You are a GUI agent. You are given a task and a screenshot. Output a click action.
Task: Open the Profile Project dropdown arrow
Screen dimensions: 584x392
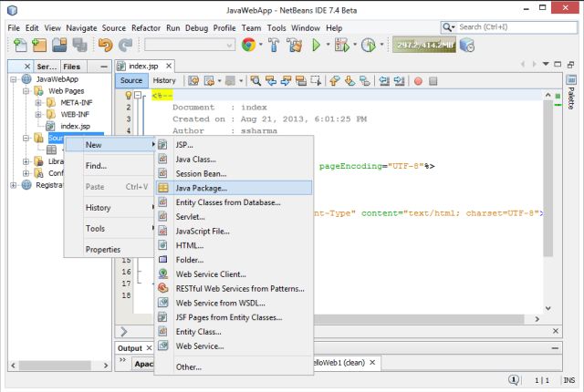381,45
